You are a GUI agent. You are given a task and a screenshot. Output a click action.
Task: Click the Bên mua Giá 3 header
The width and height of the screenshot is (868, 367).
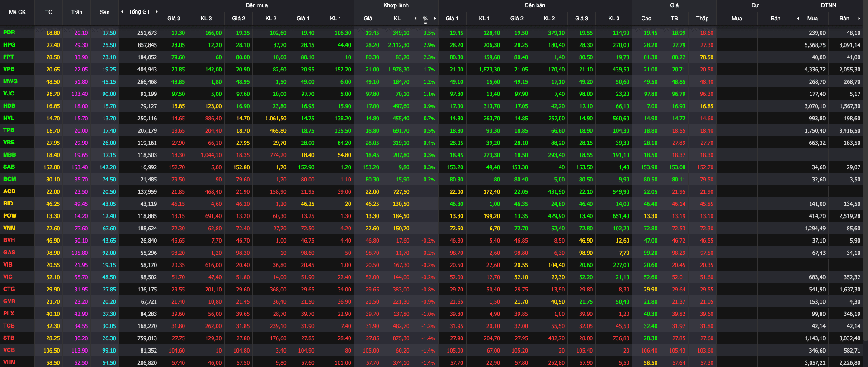pyautogui.click(x=174, y=19)
